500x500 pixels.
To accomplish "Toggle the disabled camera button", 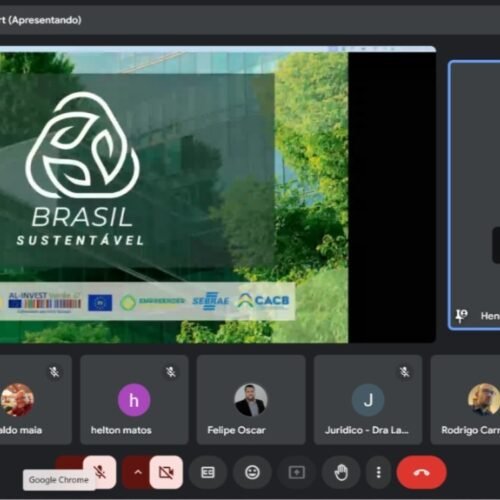I will (x=166, y=472).
